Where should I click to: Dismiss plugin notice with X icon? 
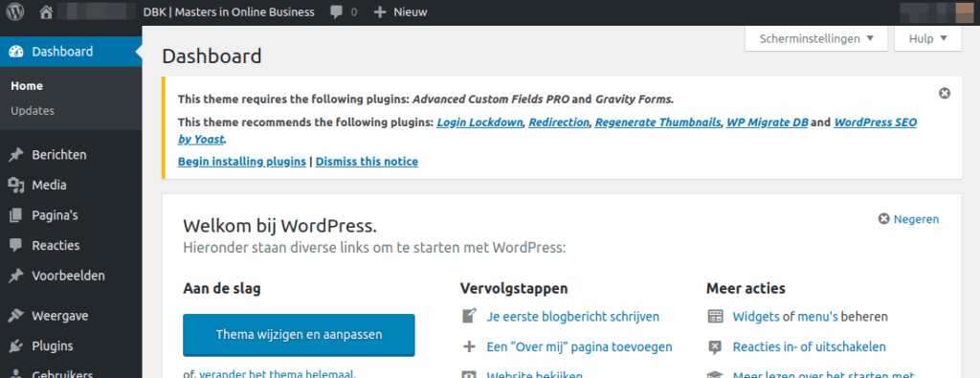(x=945, y=93)
